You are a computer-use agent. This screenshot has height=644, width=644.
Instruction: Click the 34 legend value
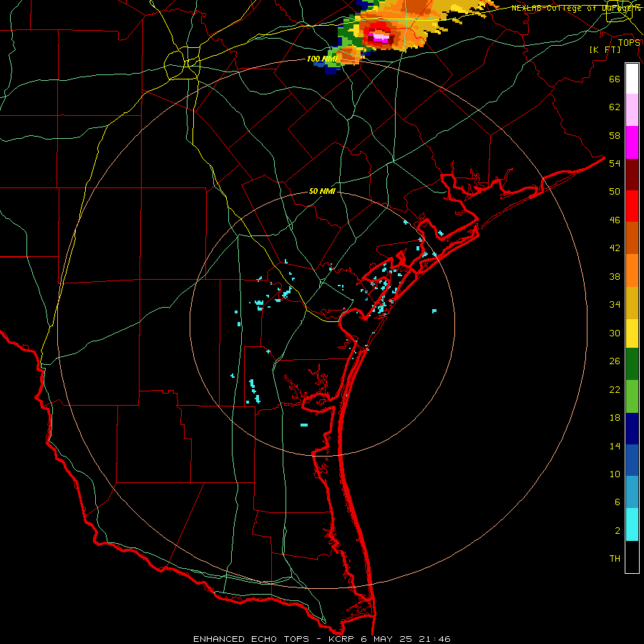615,305
